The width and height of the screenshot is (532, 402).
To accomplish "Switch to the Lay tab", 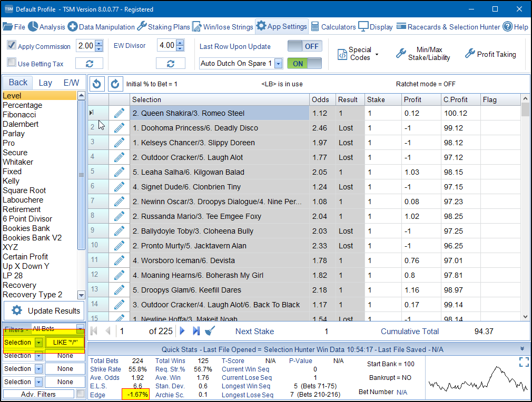I will tap(45, 83).
